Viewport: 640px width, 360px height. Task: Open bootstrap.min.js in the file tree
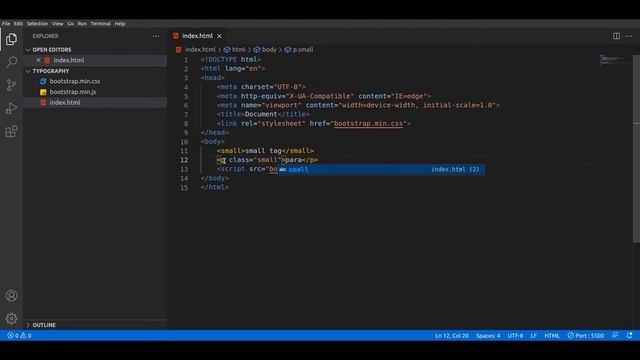pos(73,92)
